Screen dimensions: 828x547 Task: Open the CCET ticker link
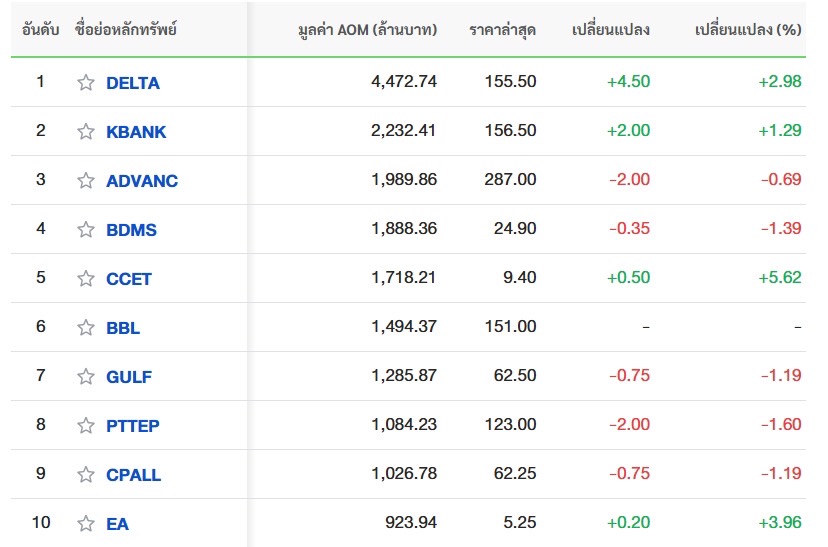(x=129, y=279)
